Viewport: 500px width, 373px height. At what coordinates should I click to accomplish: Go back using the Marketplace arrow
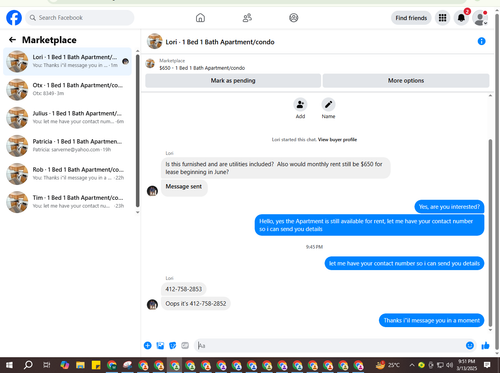[12, 40]
